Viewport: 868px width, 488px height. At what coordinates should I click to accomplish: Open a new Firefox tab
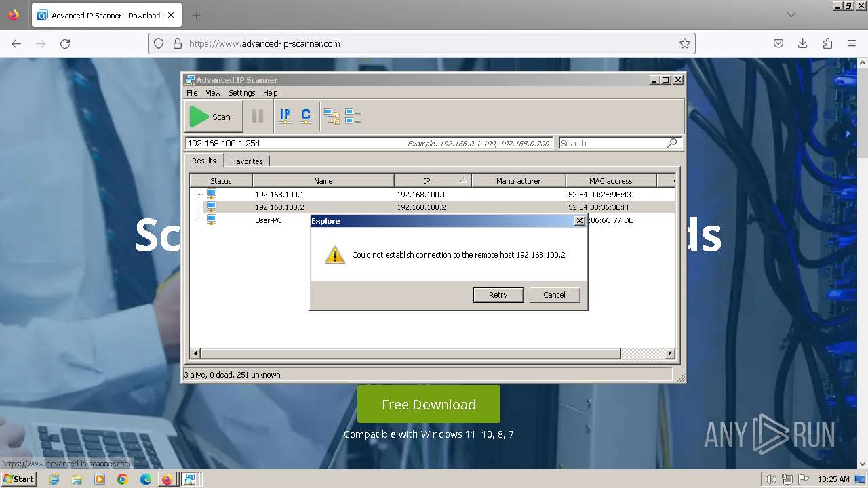(196, 15)
